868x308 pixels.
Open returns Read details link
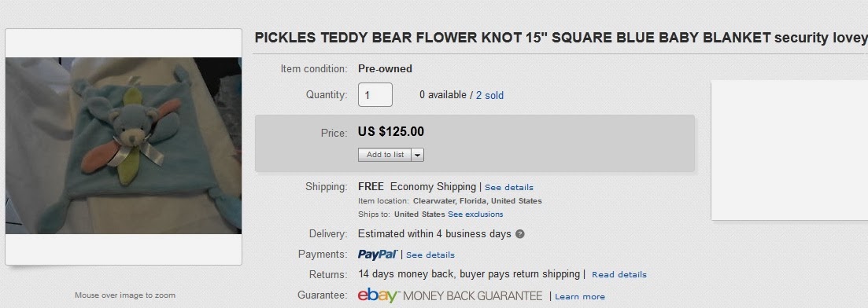pos(619,274)
